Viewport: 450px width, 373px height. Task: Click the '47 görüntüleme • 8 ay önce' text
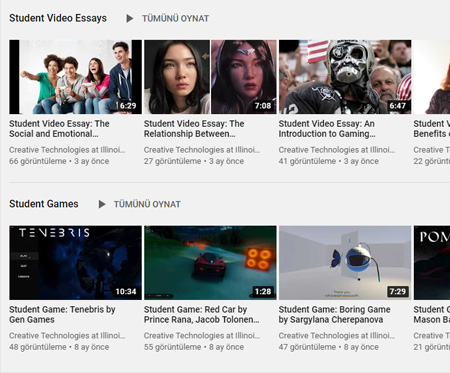pyautogui.click(x=329, y=347)
